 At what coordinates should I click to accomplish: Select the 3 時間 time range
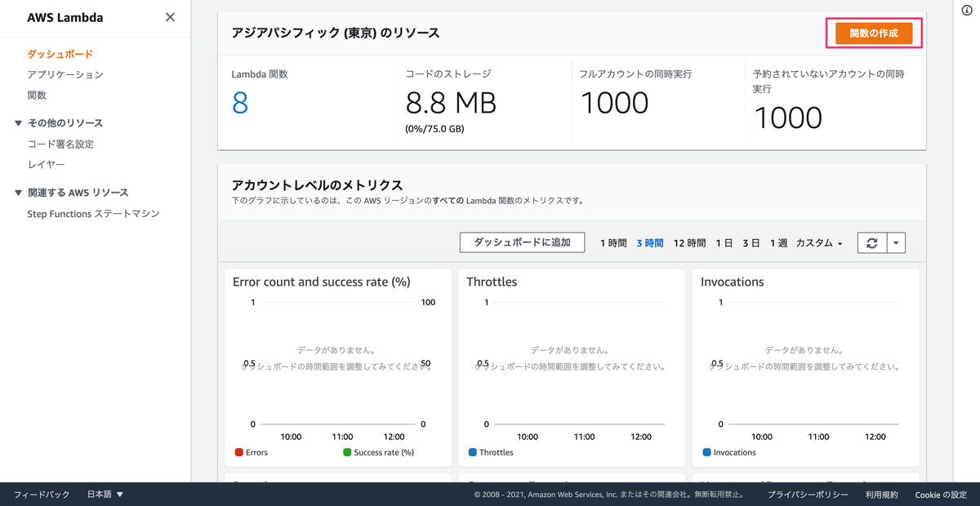tap(650, 243)
